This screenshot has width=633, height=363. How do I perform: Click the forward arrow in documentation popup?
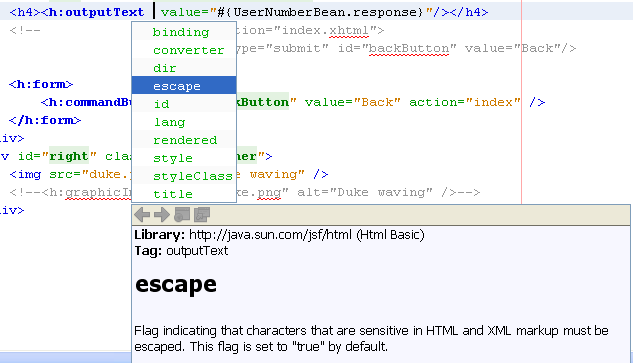161,214
